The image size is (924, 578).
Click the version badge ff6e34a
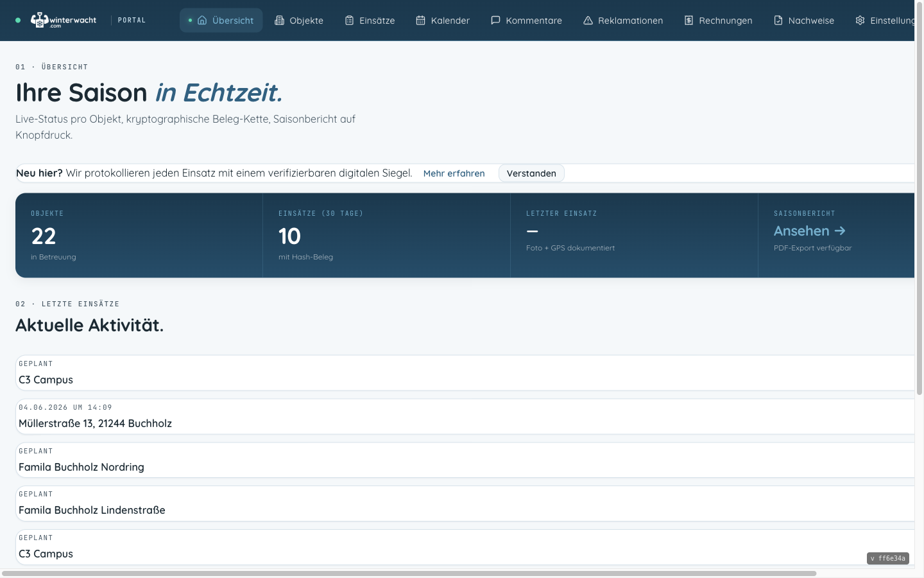888,559
